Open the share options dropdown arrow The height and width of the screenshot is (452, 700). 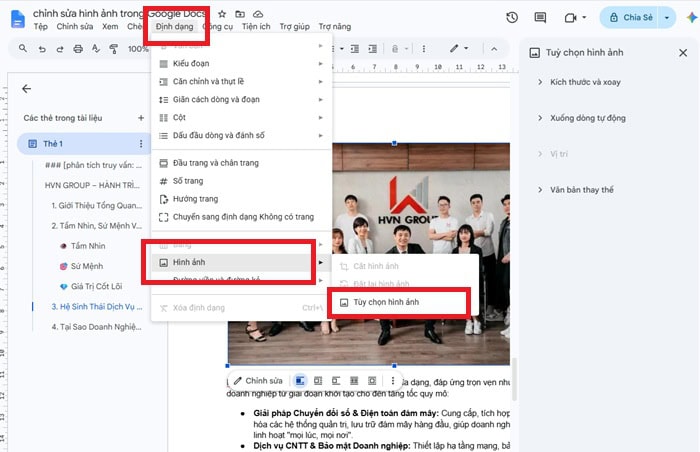[x=667, y=18]
